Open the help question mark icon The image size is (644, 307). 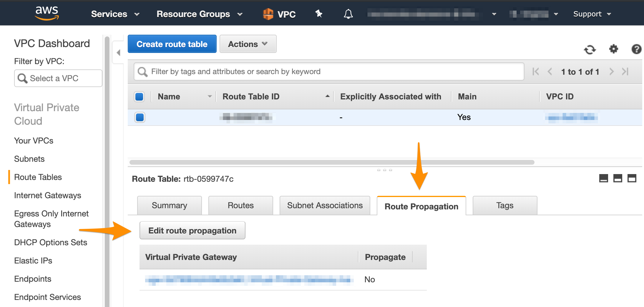[636, 49]
